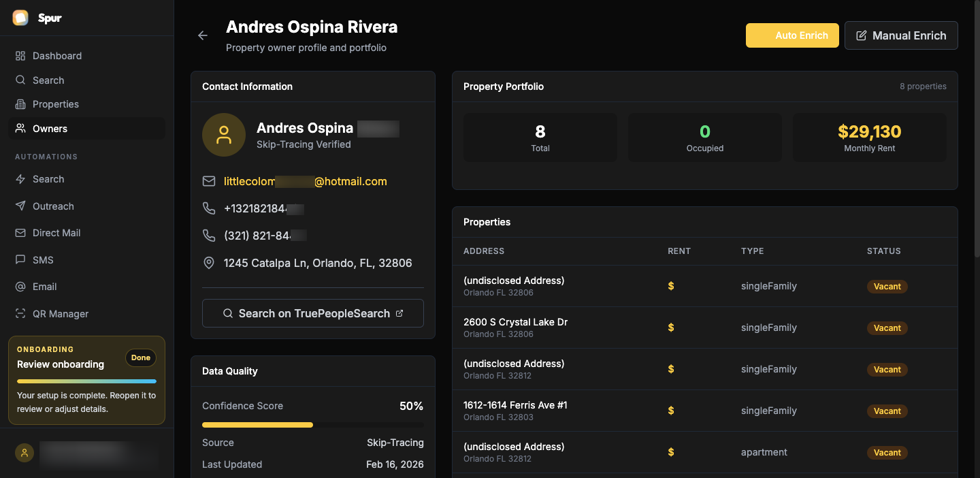Click Review onboarding heading
Image resolution: width=980 pixels, height=478 pixels.
coord(61,364)
